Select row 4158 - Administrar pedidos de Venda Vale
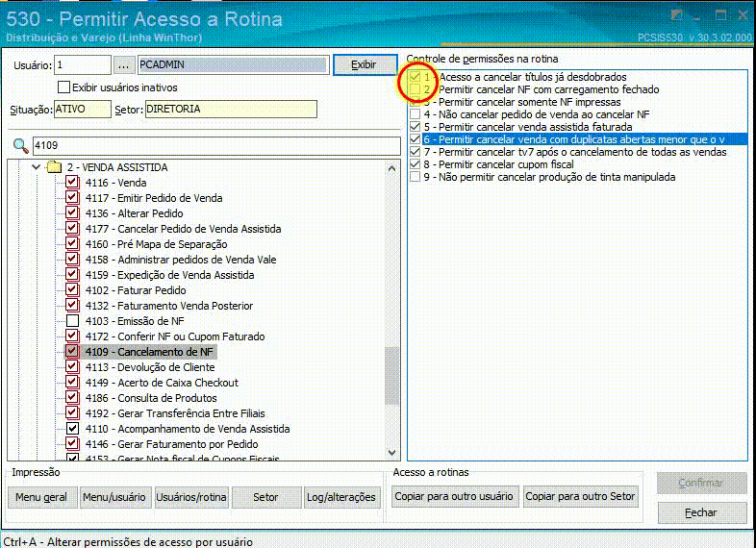 point(181,260)
